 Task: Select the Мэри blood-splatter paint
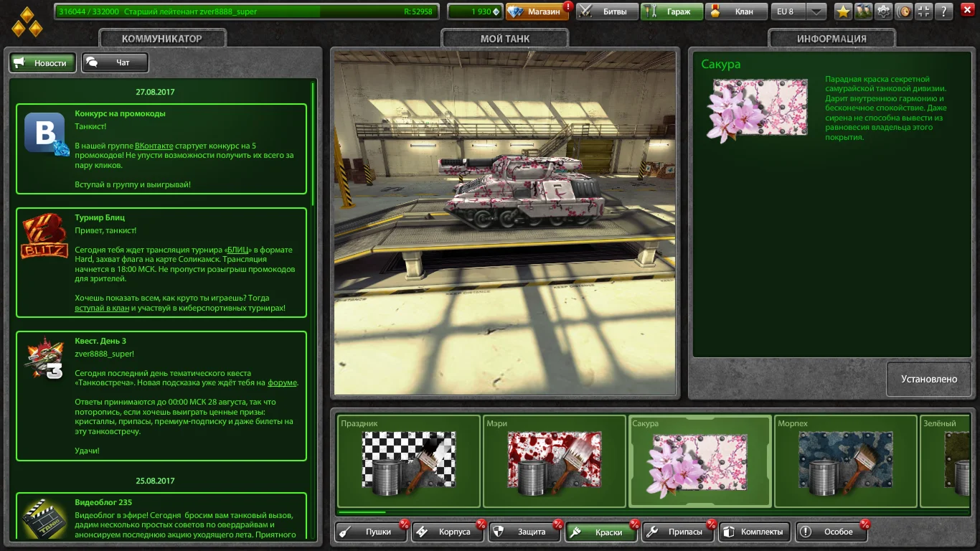554,461
